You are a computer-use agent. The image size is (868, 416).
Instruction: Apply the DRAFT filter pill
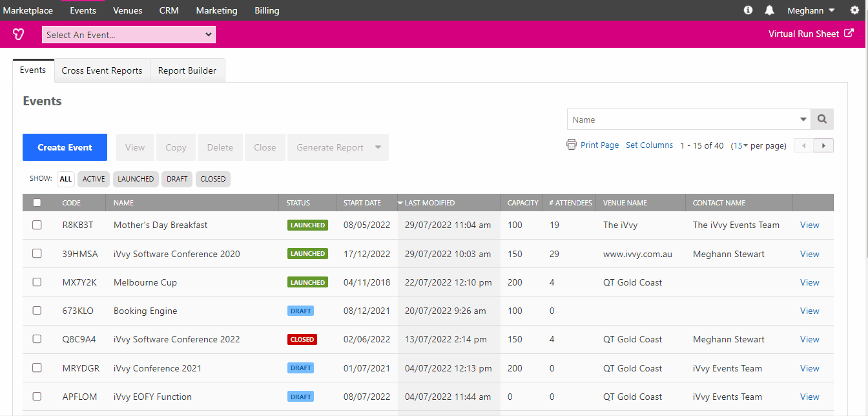[177, 179]
